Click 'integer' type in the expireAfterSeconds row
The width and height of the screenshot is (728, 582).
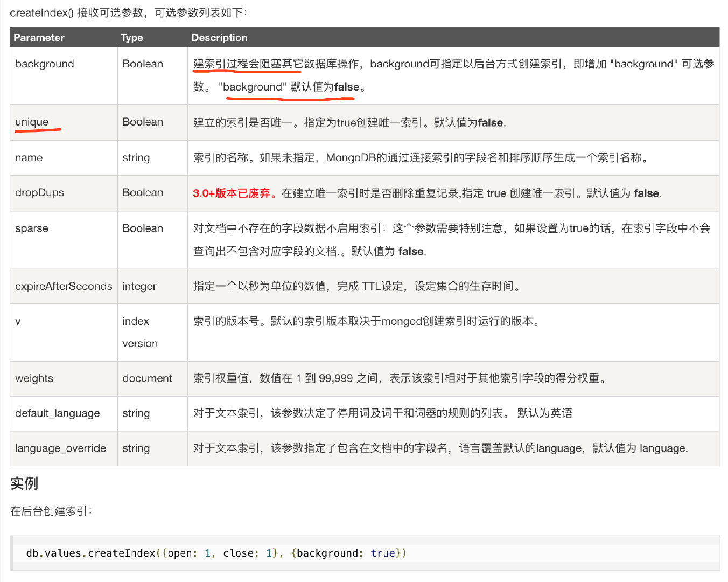point(139,286)
